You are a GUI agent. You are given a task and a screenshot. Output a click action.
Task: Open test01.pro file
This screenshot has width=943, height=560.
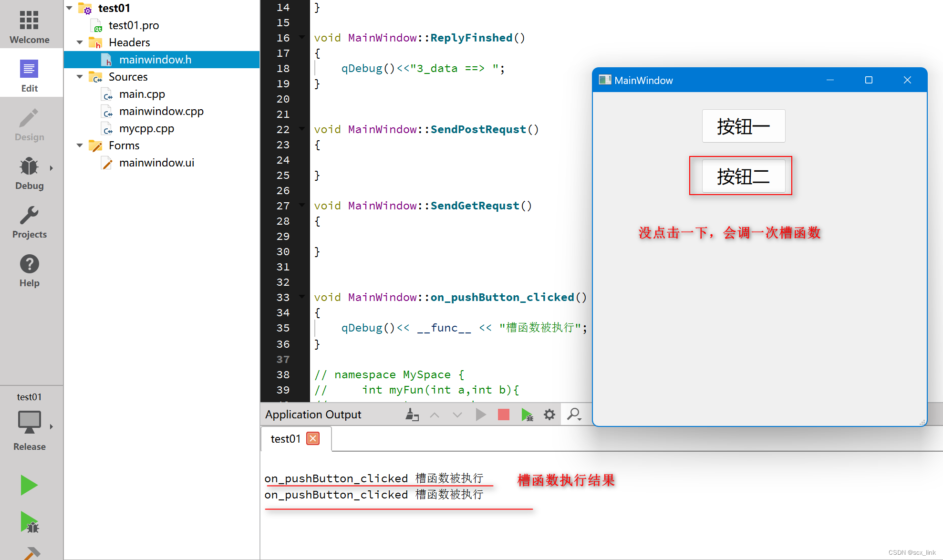134,25
